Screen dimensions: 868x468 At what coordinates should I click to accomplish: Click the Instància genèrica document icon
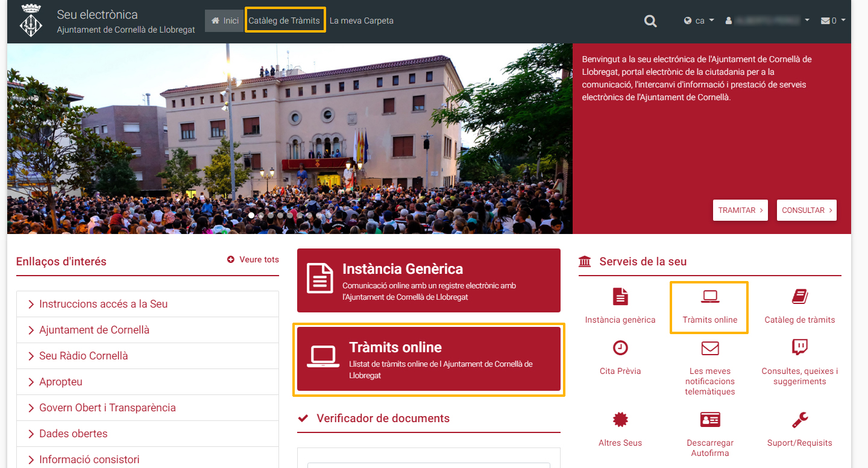point(620,297)
